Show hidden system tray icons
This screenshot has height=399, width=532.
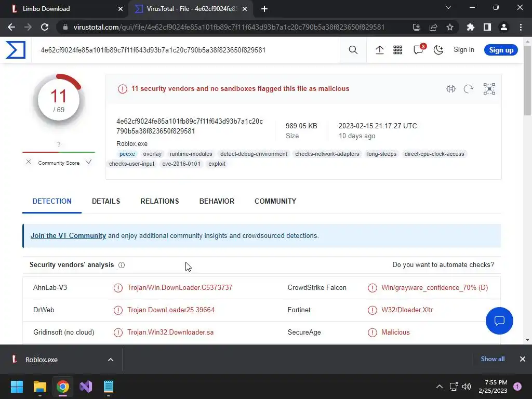(x=440, y=387)
